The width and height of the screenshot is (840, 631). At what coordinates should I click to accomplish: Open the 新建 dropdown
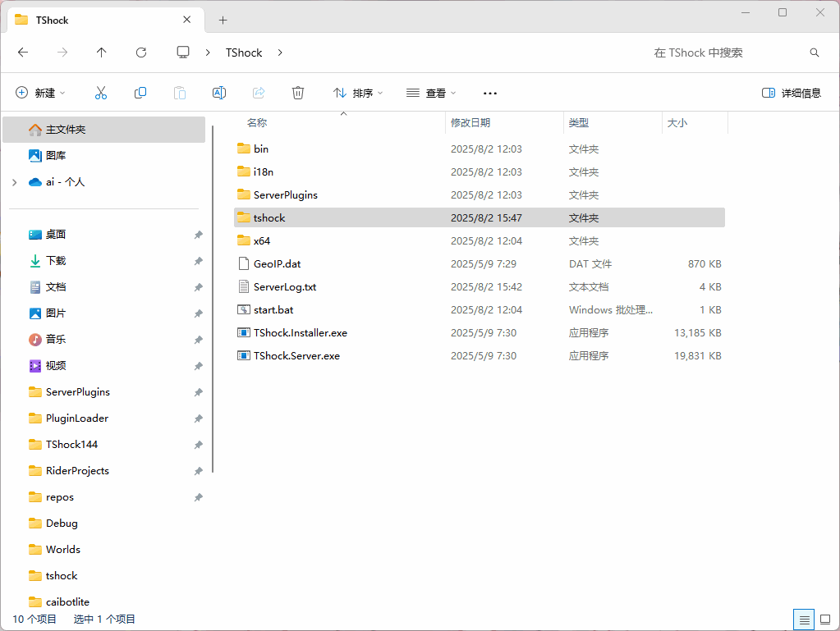point(41,93)
